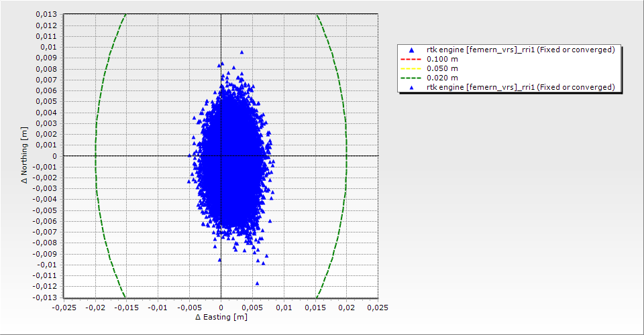The image size is (644, 335).
Task: Click the small blue triangle in last legend row
Action: click(x=411, y=88)
